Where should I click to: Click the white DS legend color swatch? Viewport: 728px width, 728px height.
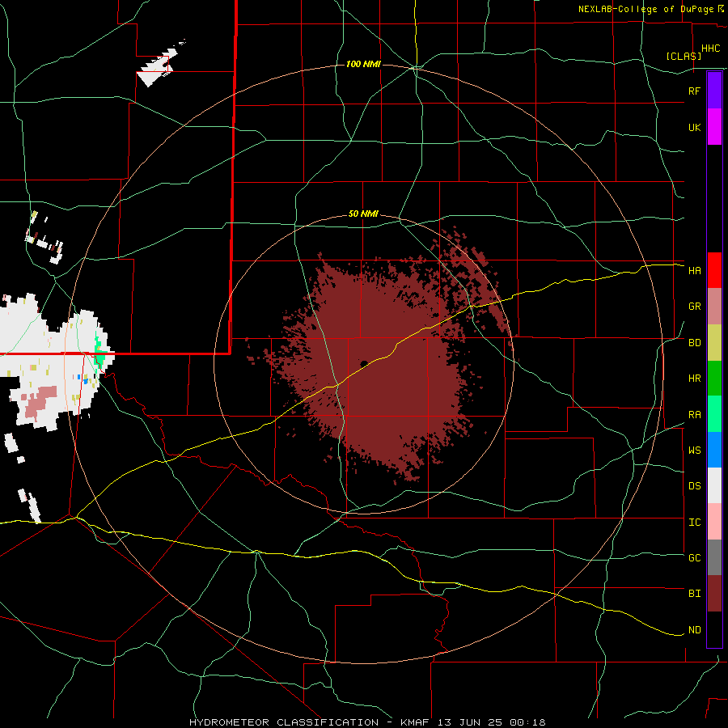(714, 485)
